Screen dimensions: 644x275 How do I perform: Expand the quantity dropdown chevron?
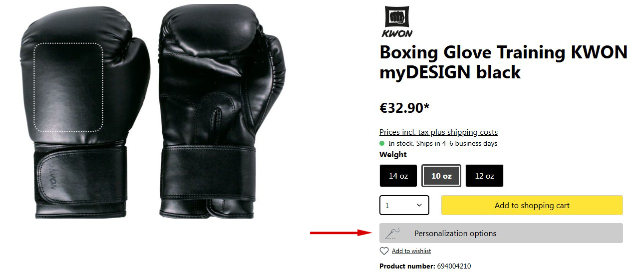point(419,205)
